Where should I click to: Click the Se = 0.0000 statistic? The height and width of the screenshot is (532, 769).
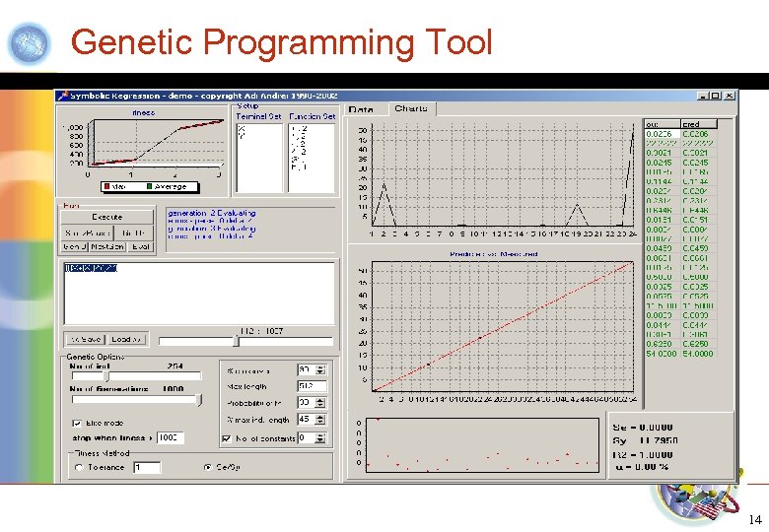(643, 428)
